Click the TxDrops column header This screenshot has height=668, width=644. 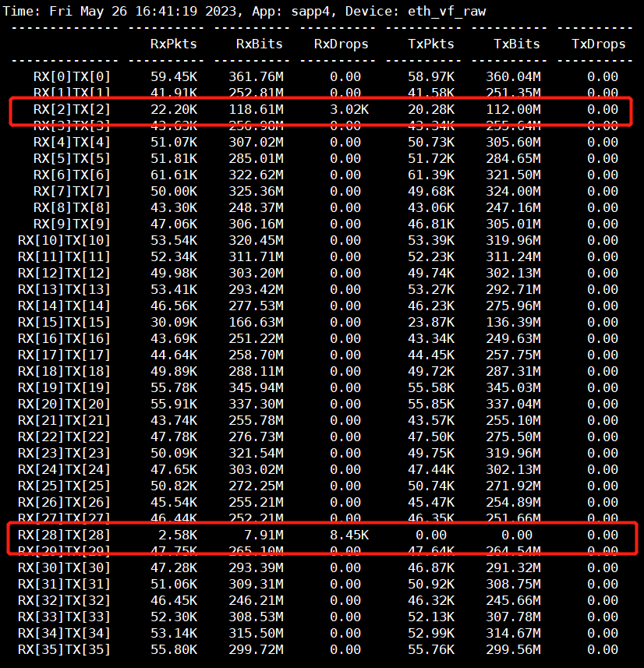pyautogui.click(x=598, y=44)
